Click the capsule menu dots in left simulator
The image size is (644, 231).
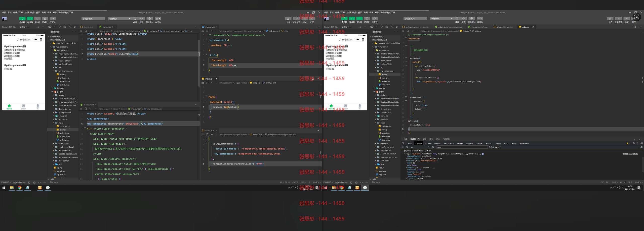pos(35,39)
